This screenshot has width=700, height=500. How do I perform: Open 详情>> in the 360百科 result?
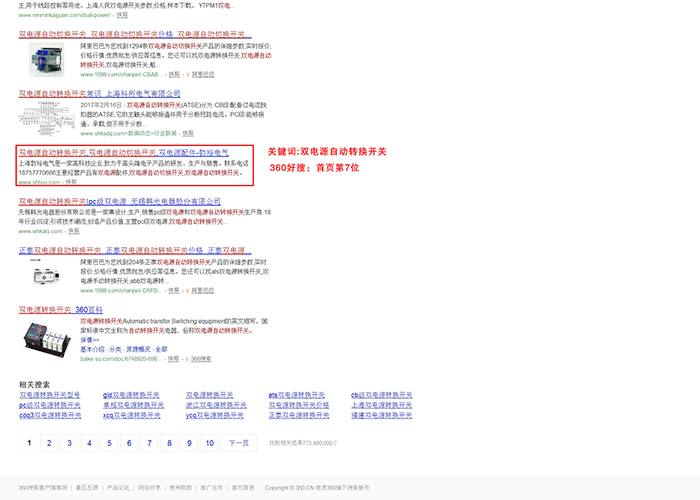coord(90,340)
